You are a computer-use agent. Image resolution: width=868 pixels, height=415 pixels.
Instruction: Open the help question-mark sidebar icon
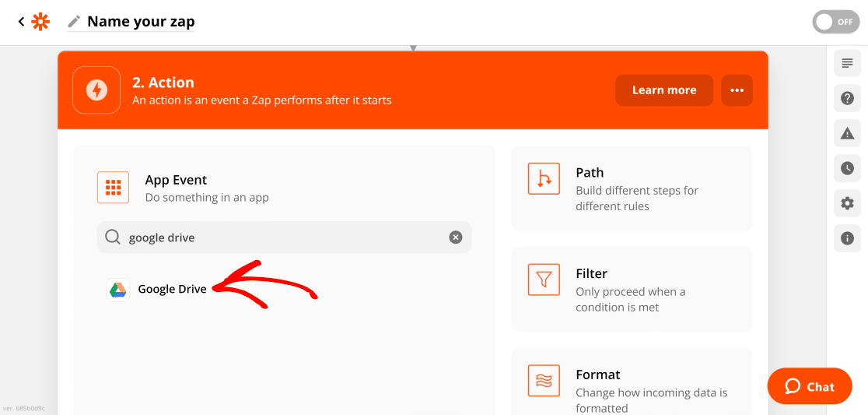click(x=847, y=98)
